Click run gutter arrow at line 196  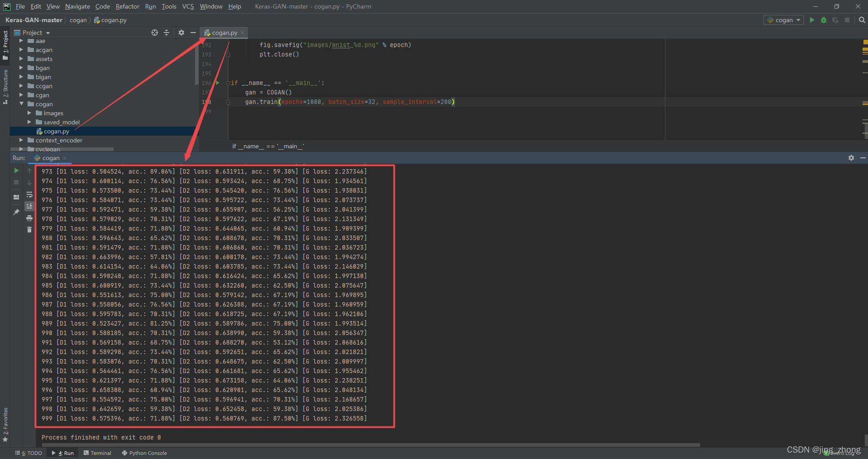click(x=218, y=83)
